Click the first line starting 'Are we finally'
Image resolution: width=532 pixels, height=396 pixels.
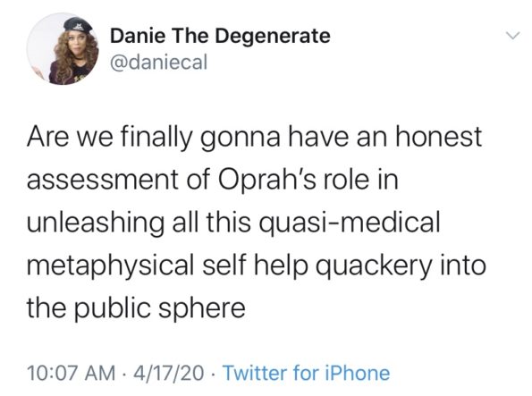(x=254, y=138)
